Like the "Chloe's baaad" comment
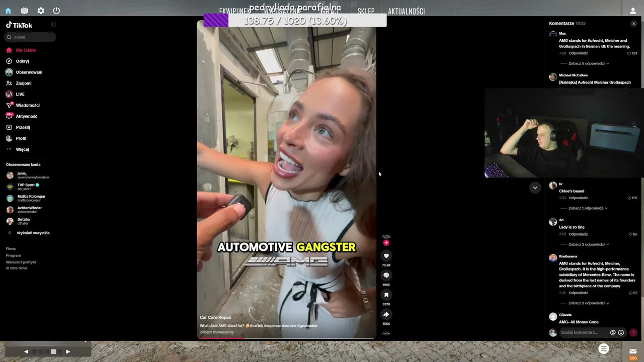Viewport: 644px width, 362px height. [x=629, y=198]
